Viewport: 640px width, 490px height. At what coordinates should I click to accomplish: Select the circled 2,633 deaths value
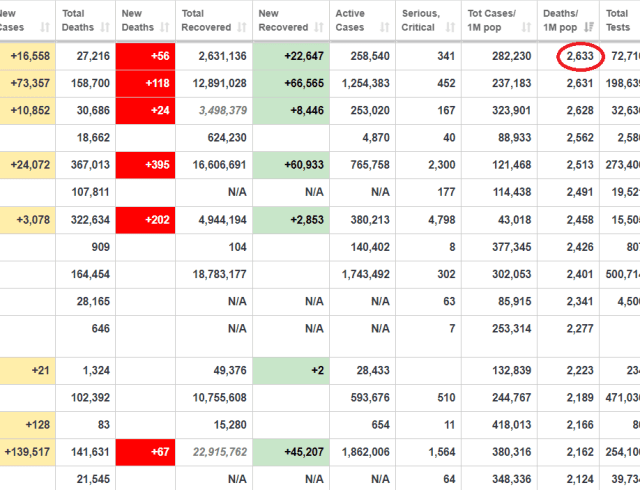(x=580, y=56)
